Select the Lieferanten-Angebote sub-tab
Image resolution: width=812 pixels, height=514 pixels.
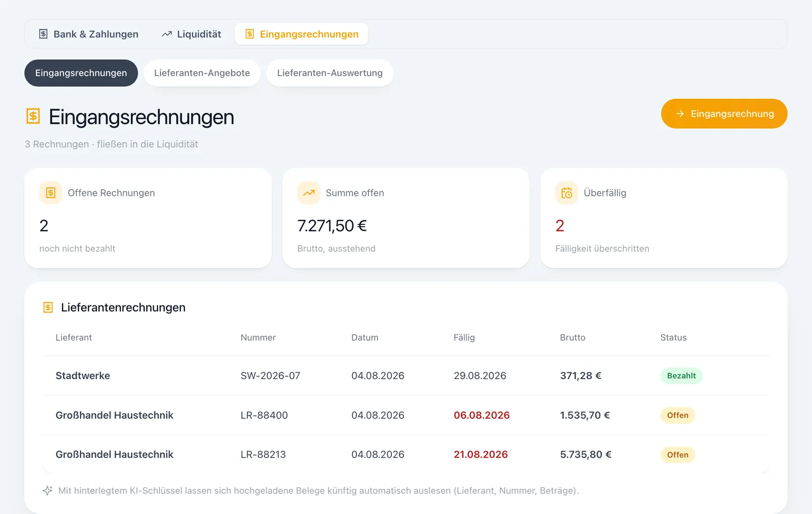202,73
